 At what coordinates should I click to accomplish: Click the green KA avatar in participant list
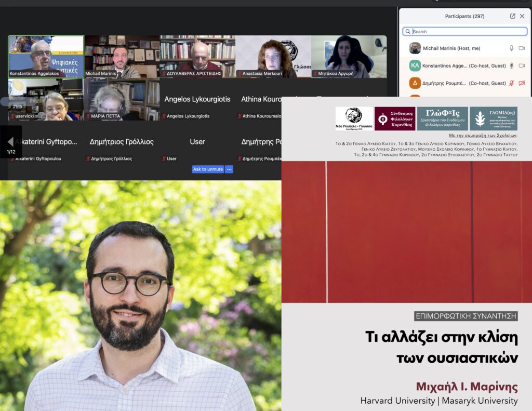(x=415, y=66)
